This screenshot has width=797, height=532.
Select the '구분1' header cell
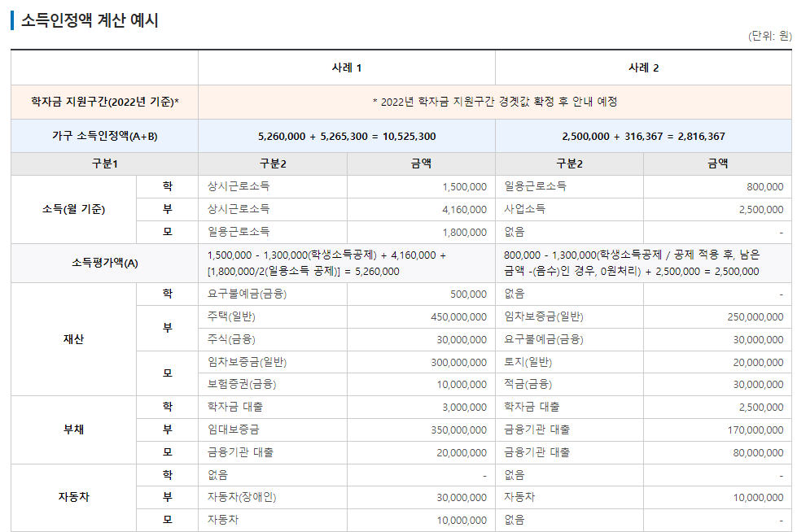pos(105,164)
